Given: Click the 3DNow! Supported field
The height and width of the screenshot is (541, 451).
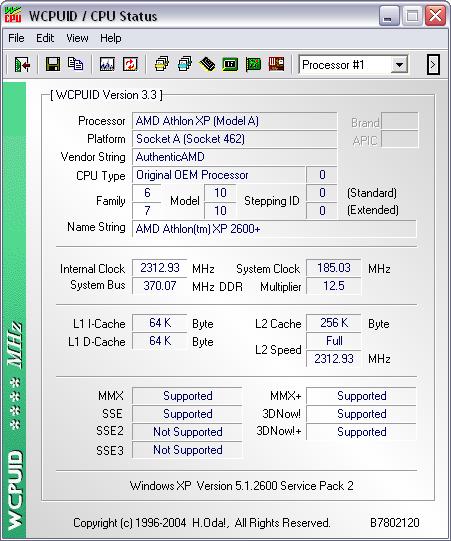Looking at the screenshot, I should pyautogui.click(x=361, y=414).
